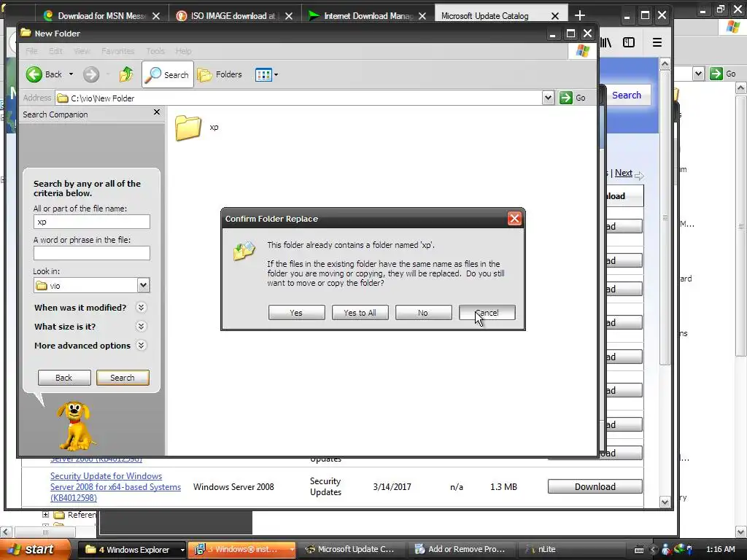747x560 pixels.
Task: Click the Search button in Search Companion
Action: pos(123,378)
